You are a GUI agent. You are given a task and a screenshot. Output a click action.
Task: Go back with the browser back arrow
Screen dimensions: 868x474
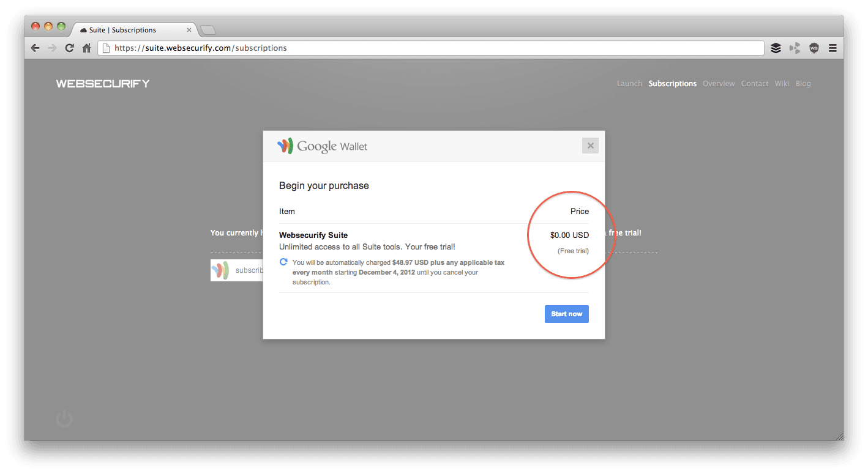[x=35, y=48]
